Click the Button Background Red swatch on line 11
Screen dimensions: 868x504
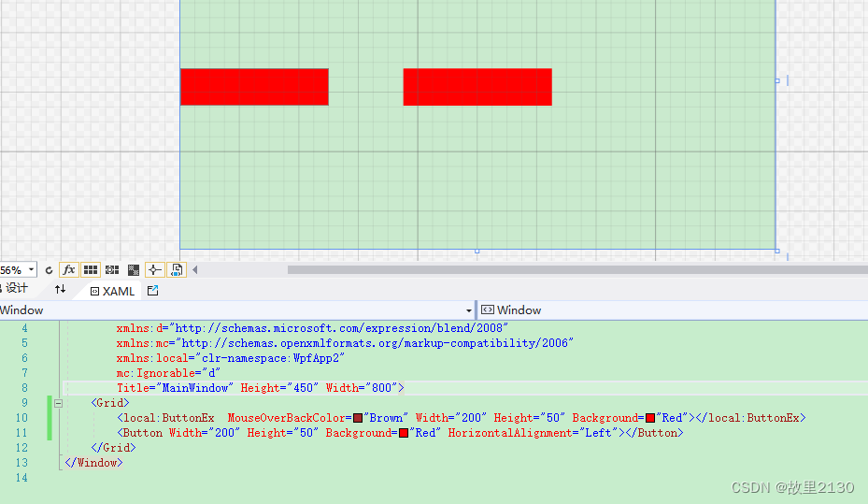[404, 433]
